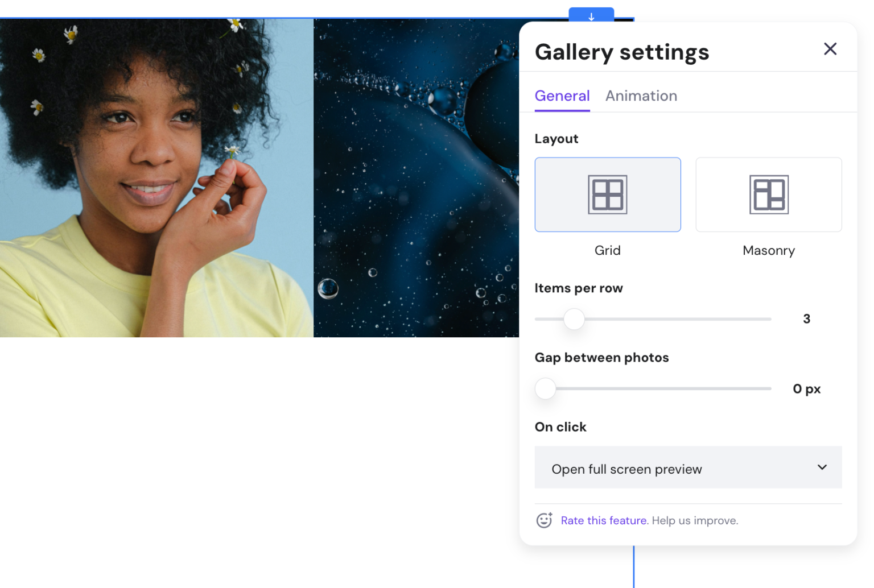Close the Gallery settings panel
This screenshot has height=588, width=874.
tap(830, 49)
